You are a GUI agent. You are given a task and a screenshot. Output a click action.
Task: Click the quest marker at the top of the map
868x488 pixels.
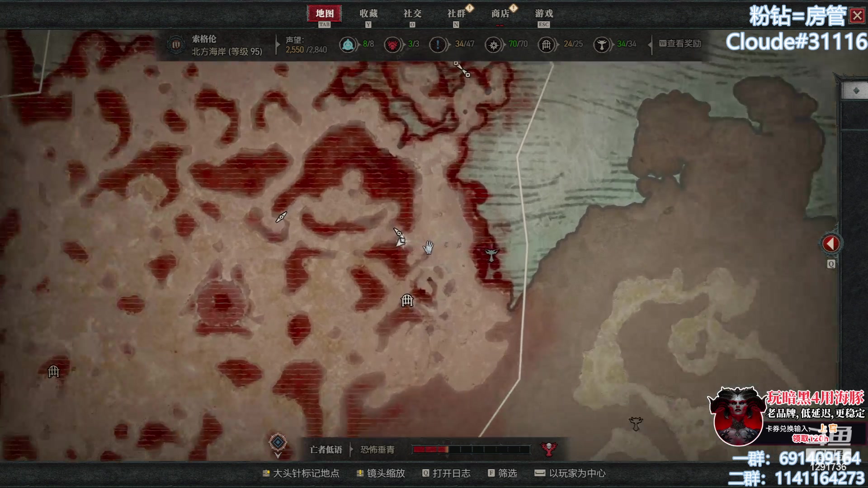462,69
